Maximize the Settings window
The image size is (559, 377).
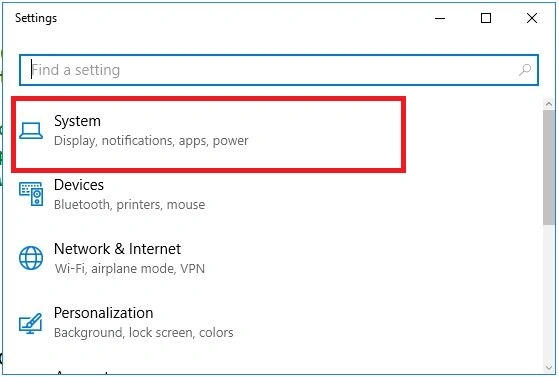click(x=486, y=18)
